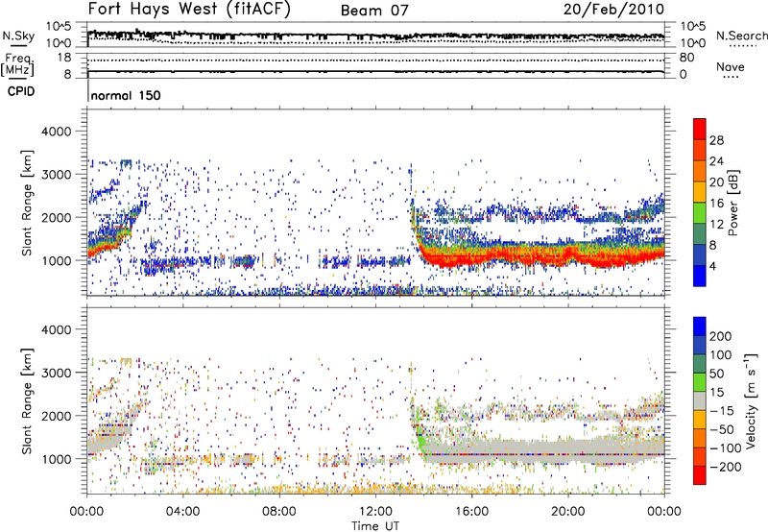Click the '18' frequency axis tick
768x532 pixels.
coord(63,58)
